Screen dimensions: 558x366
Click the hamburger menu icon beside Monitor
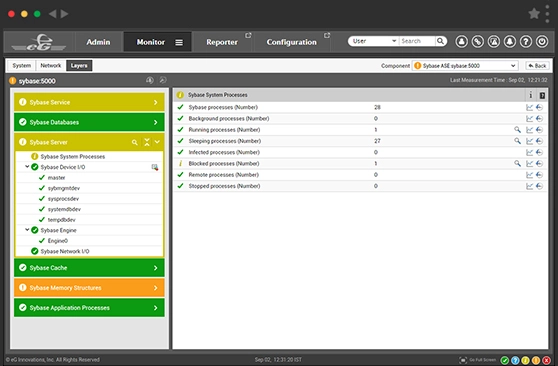click(x=179, y=42)
